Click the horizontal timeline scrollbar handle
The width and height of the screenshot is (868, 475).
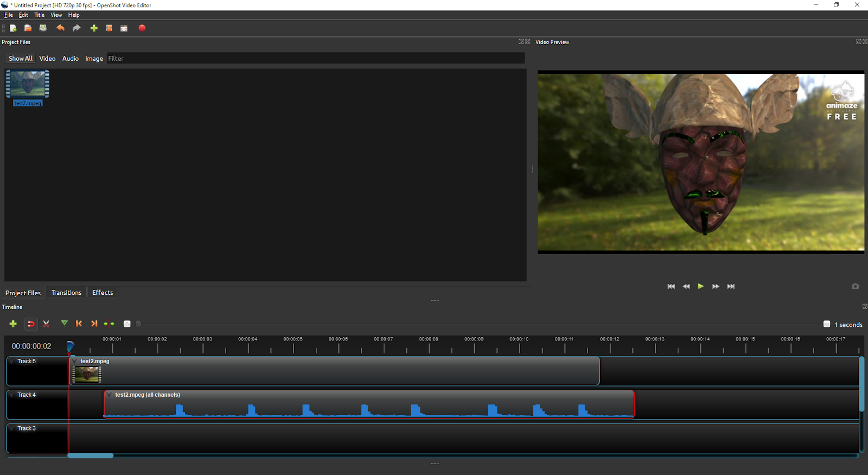coord(91,455)
